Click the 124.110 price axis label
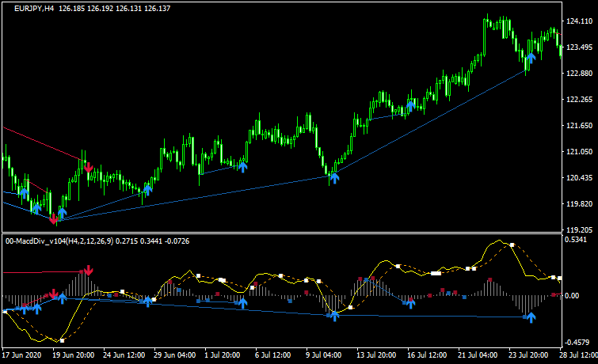 click(580, 22)
